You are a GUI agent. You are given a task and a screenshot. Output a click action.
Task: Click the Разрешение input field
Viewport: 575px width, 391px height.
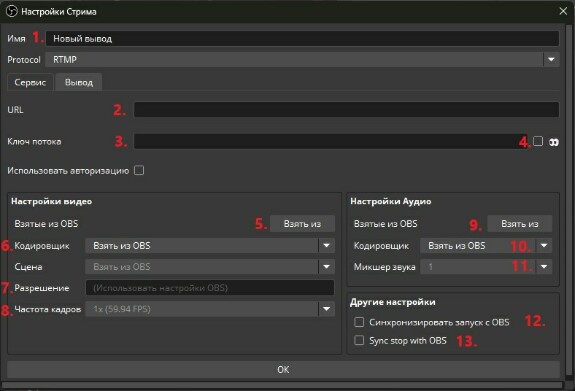[210, 288]
